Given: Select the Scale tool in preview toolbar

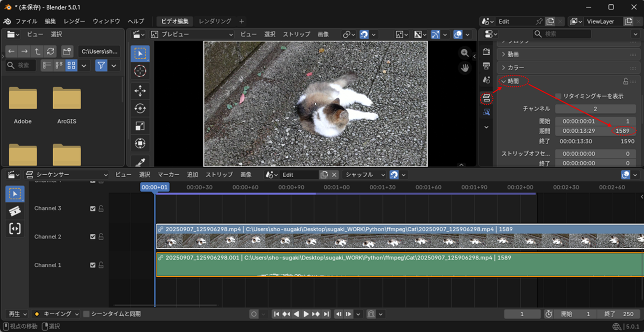Looking at the screenshot, I should tap(140, 126).
